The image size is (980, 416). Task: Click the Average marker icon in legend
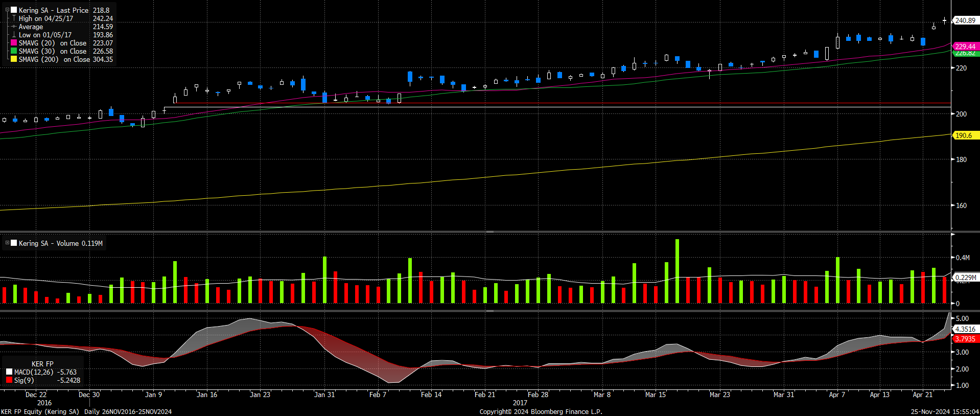[x=14, y=27]
